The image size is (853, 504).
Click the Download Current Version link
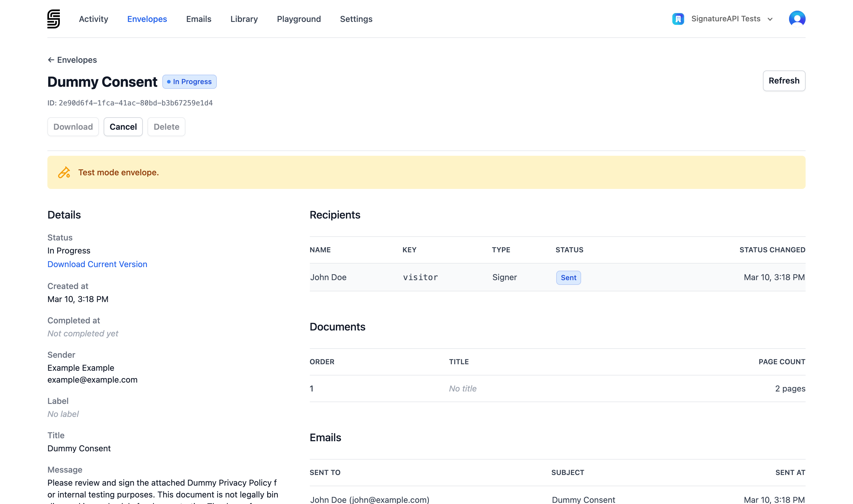pyautogui.click(x=97, y=264)
